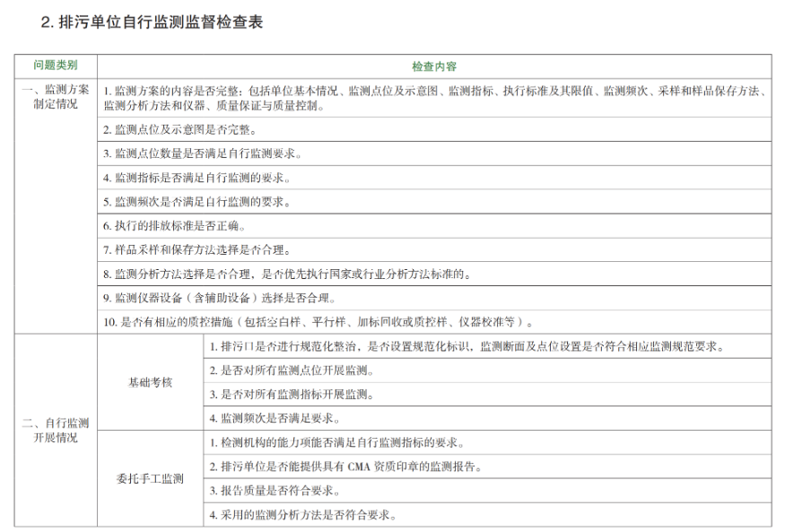Click the '二、自行监测开展情况' category cell
Screen dimensions: 785x532
56,430
